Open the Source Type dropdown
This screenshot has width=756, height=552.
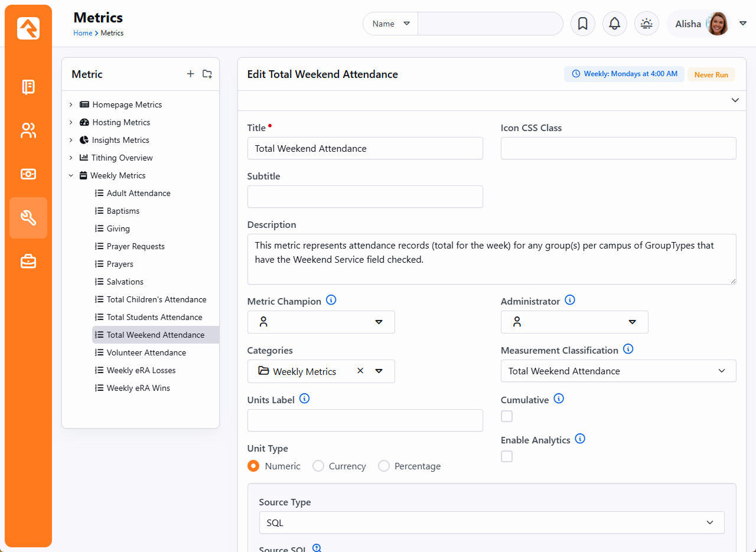pos(491,522)
